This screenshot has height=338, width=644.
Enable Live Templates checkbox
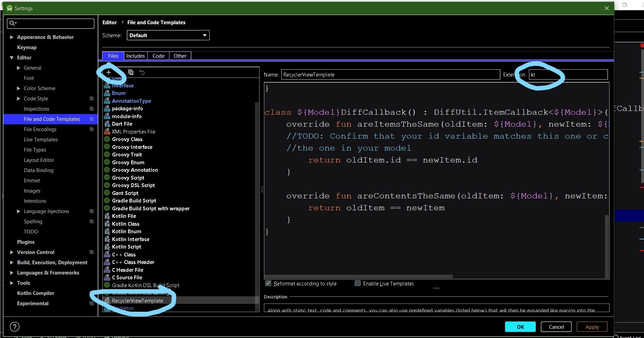358,283
